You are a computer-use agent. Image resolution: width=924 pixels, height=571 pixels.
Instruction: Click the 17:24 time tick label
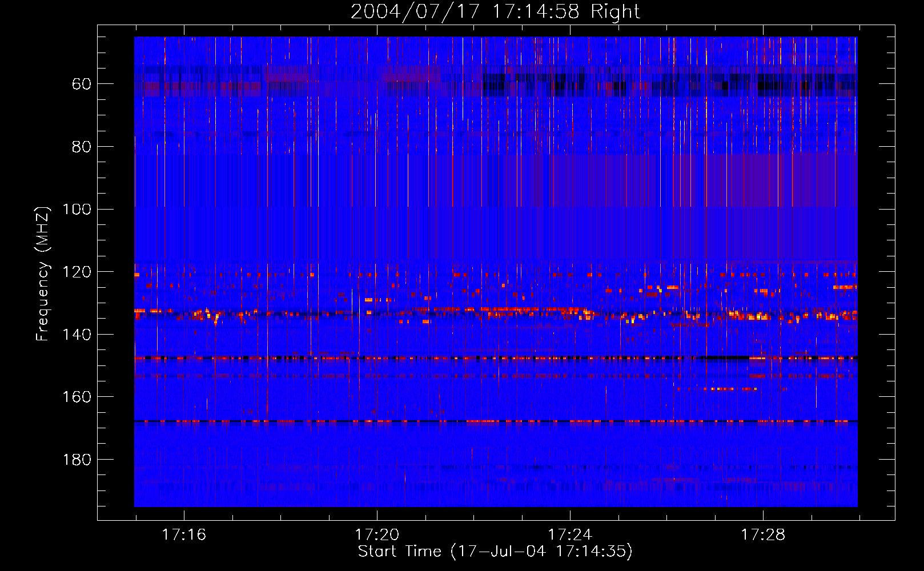coord(570,535)
